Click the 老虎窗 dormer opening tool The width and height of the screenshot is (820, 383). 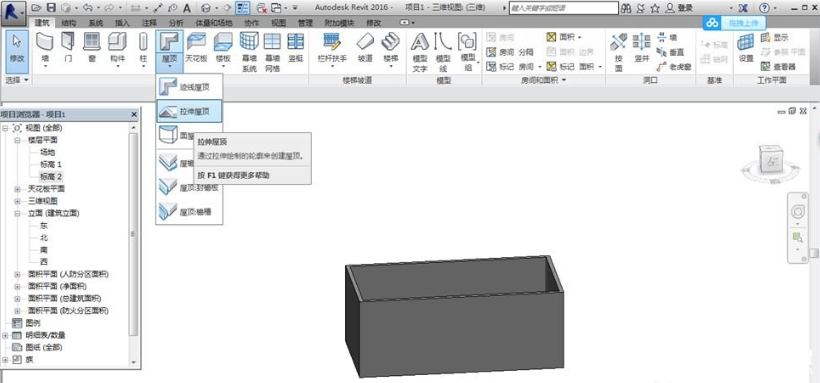click(674, 66)
